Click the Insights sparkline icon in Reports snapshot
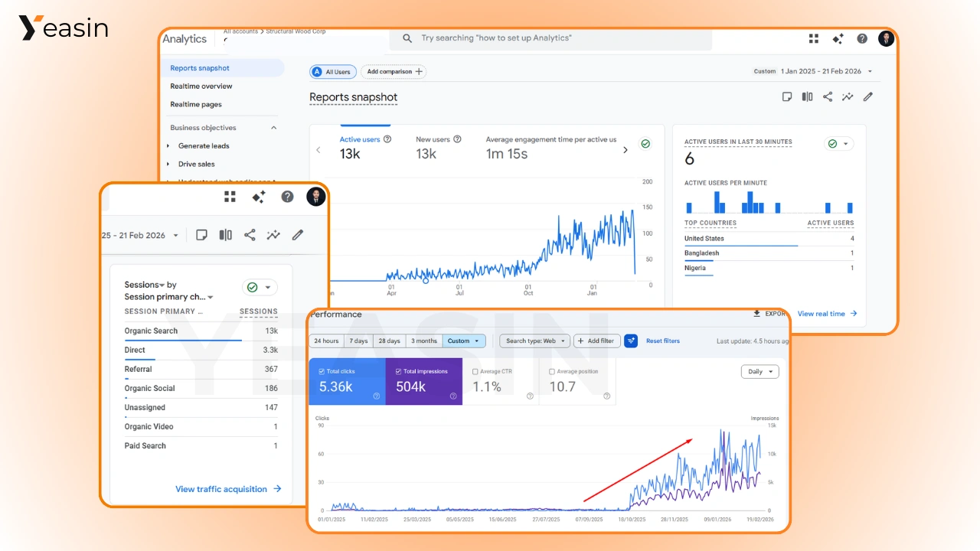 [848, 96]
